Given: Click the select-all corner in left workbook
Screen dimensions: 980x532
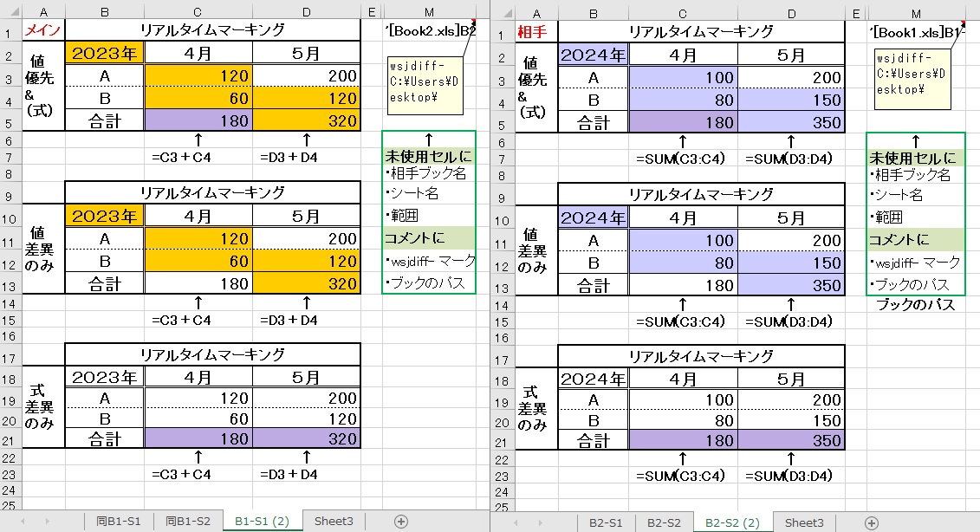Looking at the screenshot, I should 10,10.
